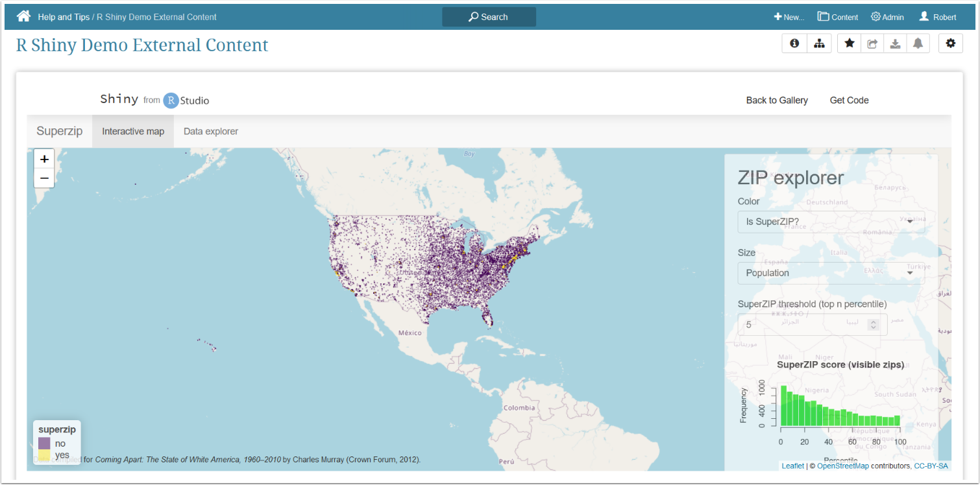Zoom in on the map
980x485 pixels.
(44, 159)
